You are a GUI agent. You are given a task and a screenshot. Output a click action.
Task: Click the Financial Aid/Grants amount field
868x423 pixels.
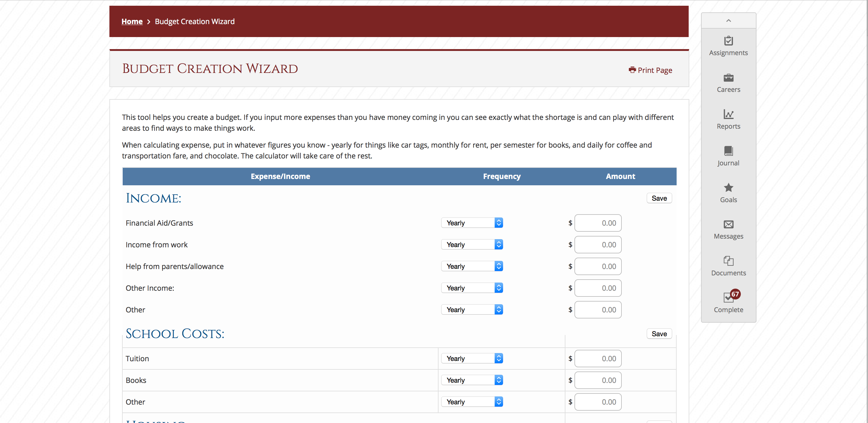598,223
